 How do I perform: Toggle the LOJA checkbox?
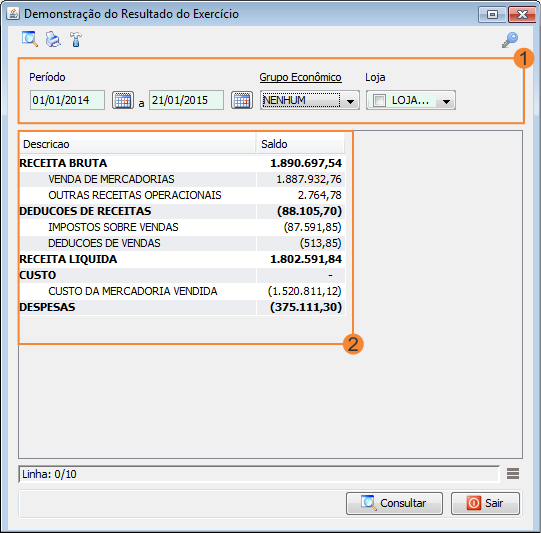[x=379, y=101]
